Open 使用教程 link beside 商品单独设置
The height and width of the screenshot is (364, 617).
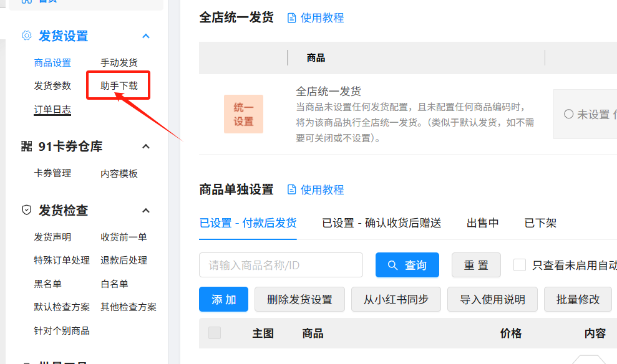point(322,190)
